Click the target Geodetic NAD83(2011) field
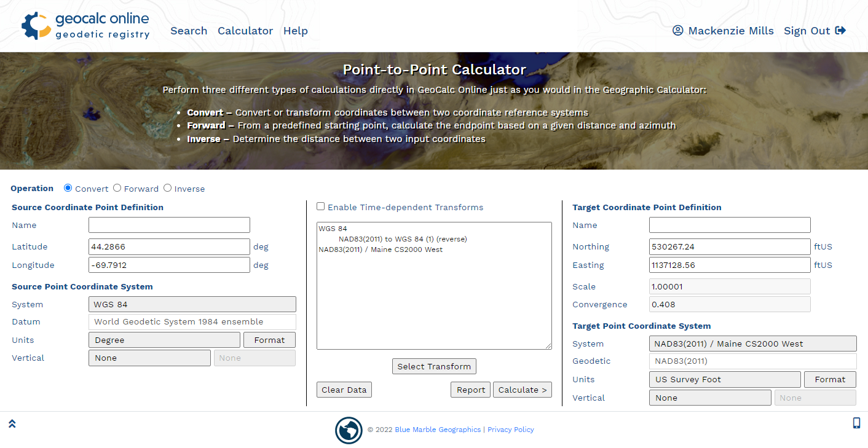This screenshot has width=868, height=448. pos(753,361)
